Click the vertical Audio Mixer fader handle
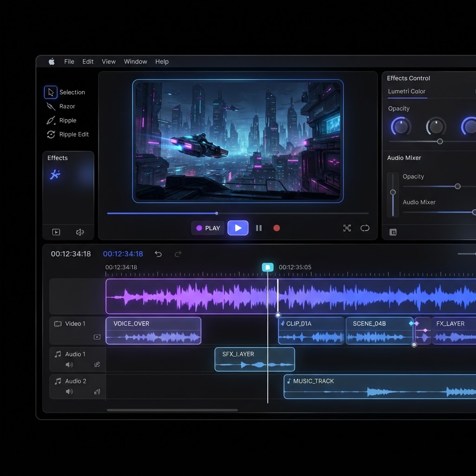Viewport: 476px width, 476px height. tap(393, 192)
